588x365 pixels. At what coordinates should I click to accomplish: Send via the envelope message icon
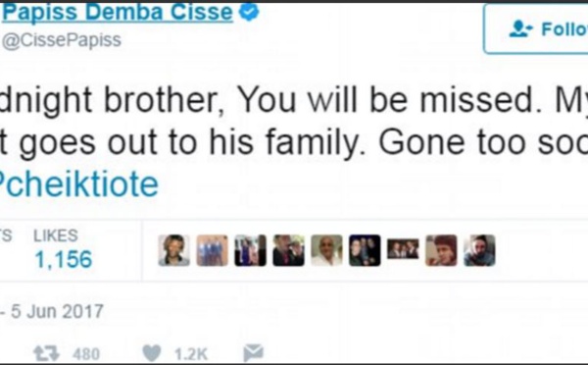click(x=254, y=353)
